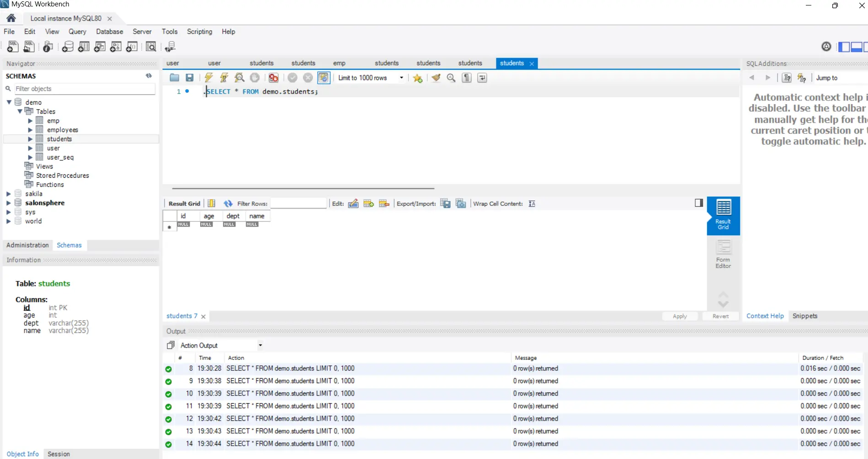Click the Save script icon in editor toolbar
The width and height of the screenshot is (868, 459).
(x=189, y=78)
